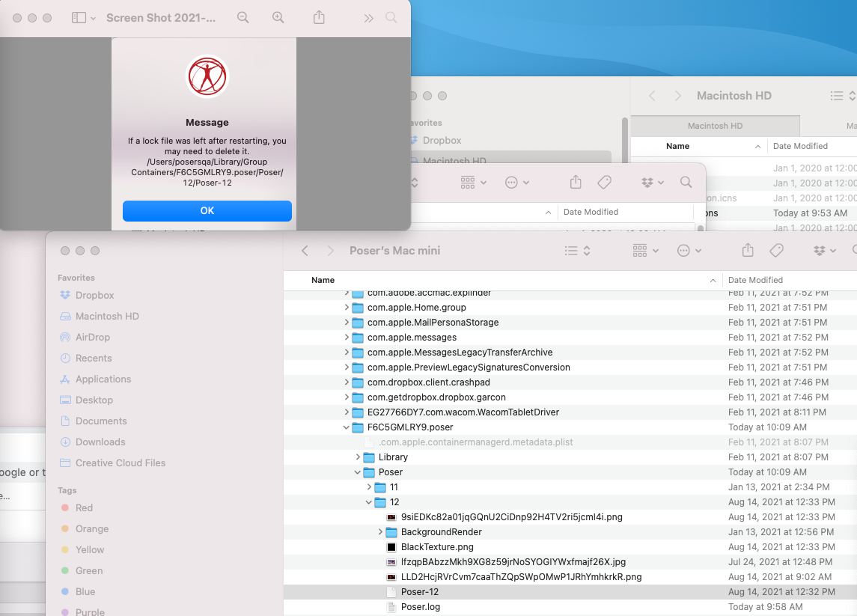Image resolution: width=857 pixels, height=616 pixels.
Task: Sort by Name in the Macintosh HD window
Action: click(698, 146)
